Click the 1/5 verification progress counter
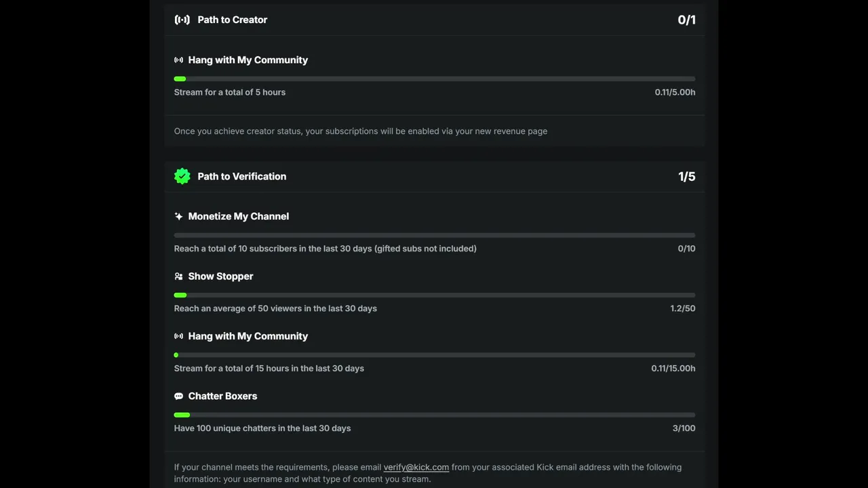 pos(686,176)
